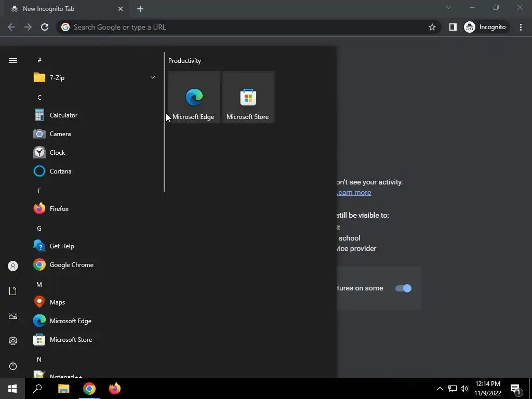The height and width of the screenshot is (399, 532).
Task: Launch Google Chrome from the app list
Action: pos(94,265)
